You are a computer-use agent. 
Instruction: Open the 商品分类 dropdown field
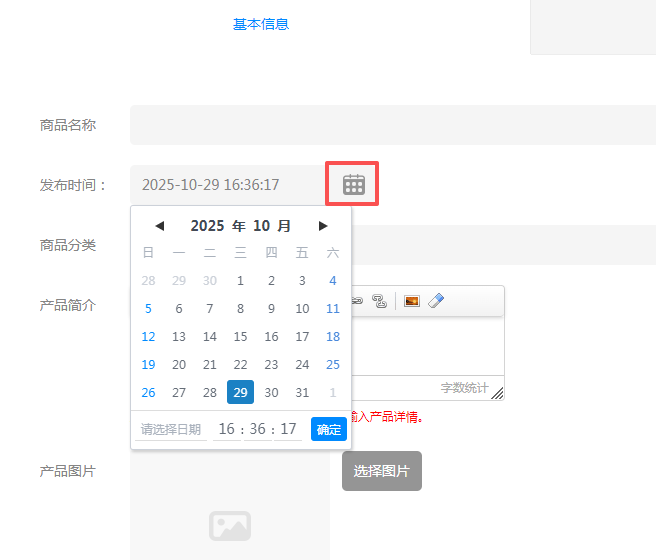(503, 245)
